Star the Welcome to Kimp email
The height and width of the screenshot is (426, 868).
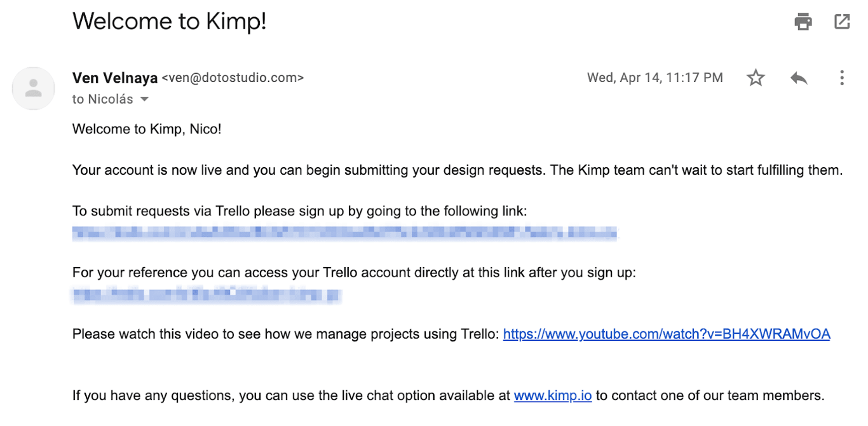pos(756,78)
